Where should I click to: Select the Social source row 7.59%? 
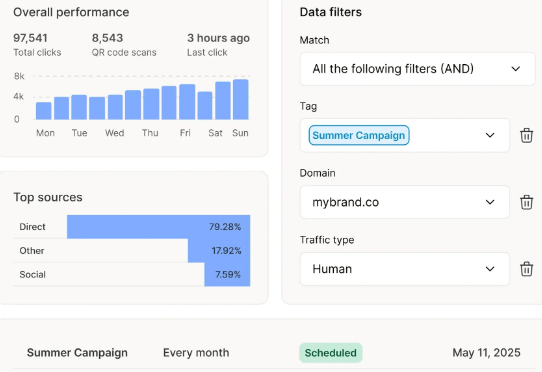pos(132,275)
